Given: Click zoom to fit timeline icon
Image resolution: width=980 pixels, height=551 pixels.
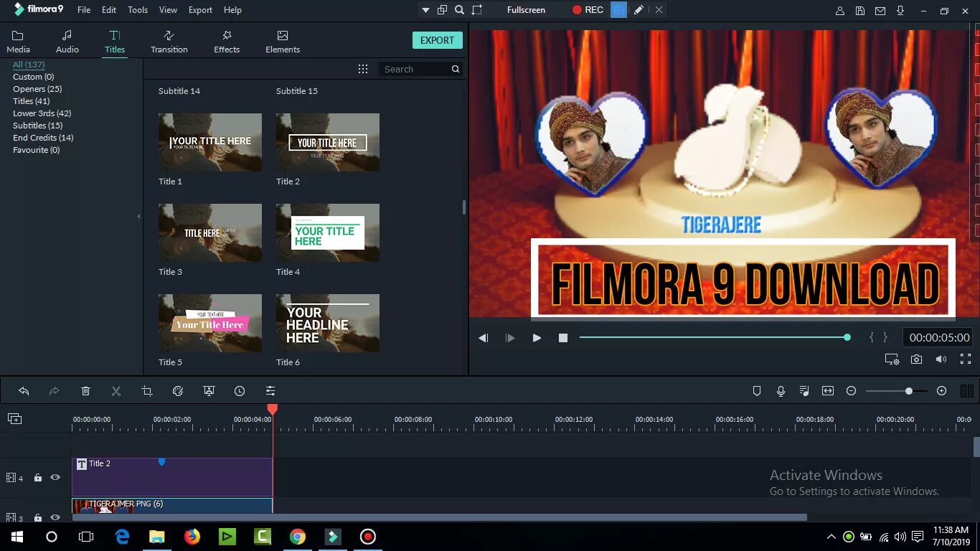Looking at the screenshot, I should [828, 391].
